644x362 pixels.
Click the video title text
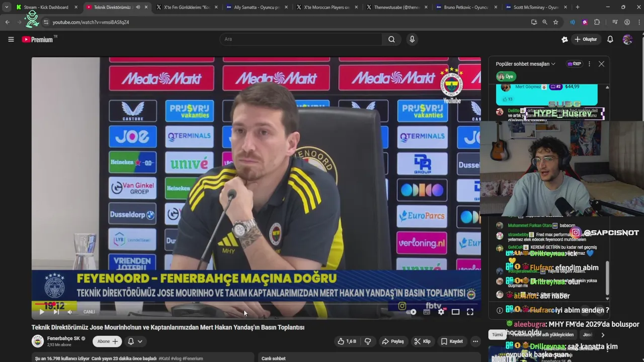pos(168,327)
